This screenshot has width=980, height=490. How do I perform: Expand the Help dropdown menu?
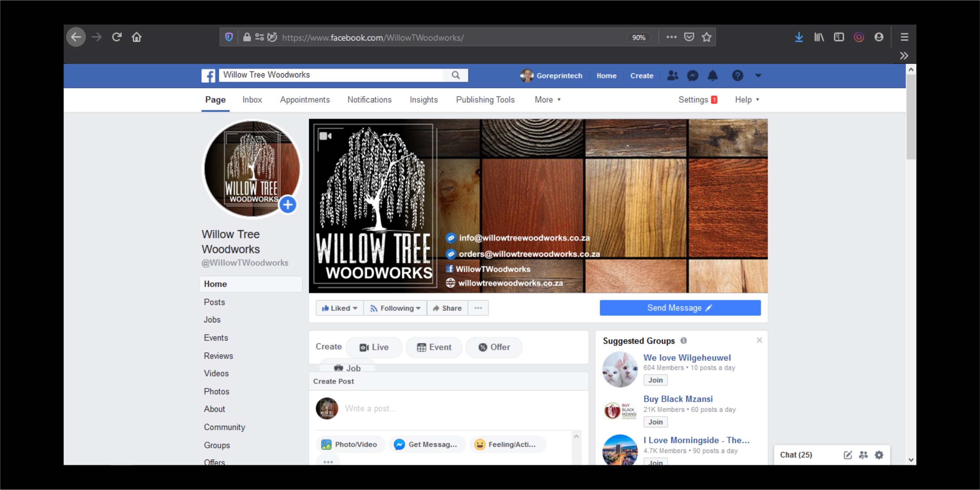747,100
